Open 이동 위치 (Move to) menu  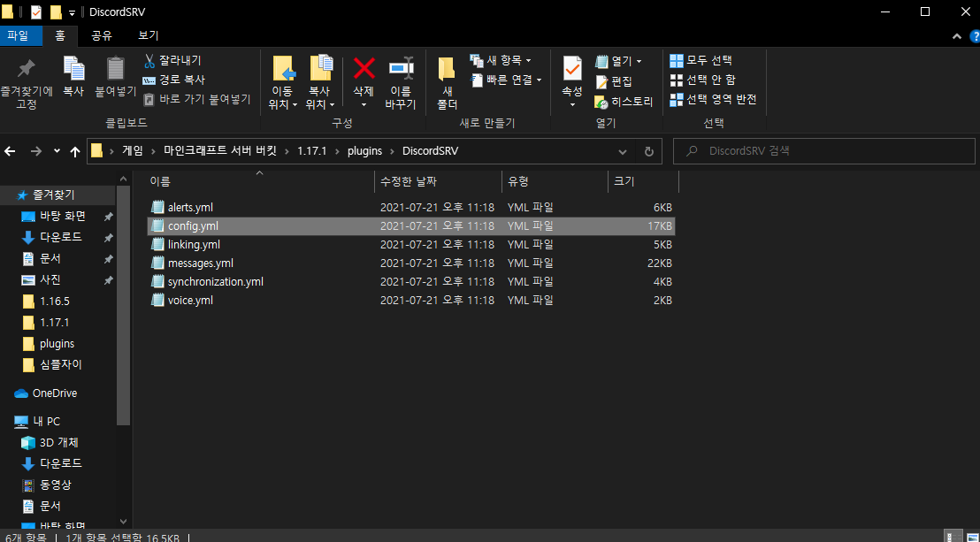pyautogui.click(x=283, y=83)
